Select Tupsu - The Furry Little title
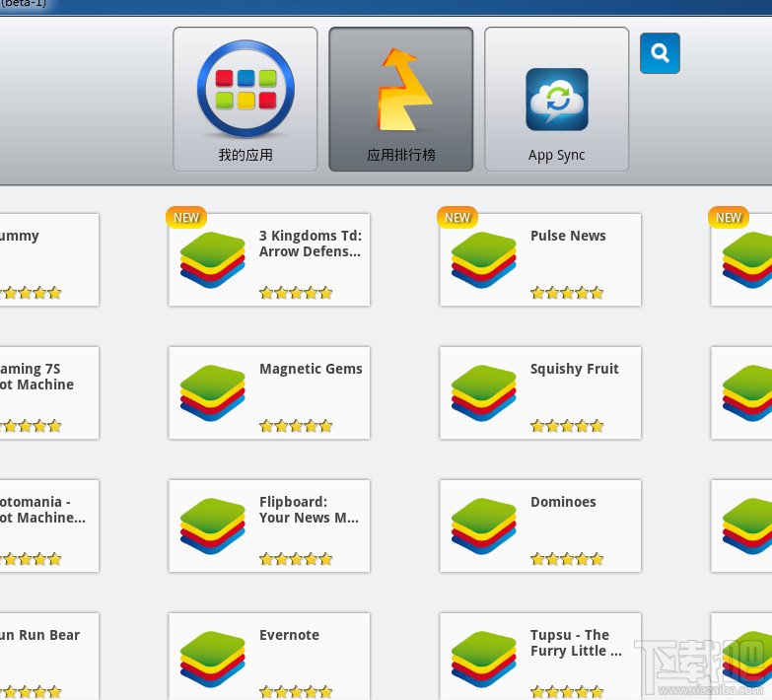Image resolution: width=772 pixels, height=700 pixels. click(x=576, y=643)
